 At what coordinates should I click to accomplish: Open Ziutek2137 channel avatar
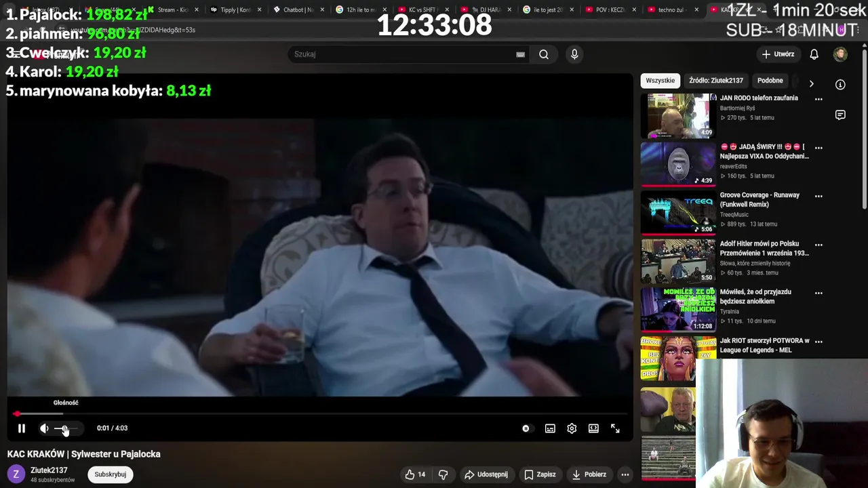point(16,474)
